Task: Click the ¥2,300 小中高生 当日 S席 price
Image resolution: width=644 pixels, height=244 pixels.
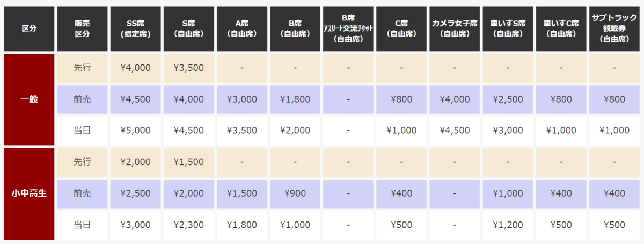Action: click(x=188, y=225)
